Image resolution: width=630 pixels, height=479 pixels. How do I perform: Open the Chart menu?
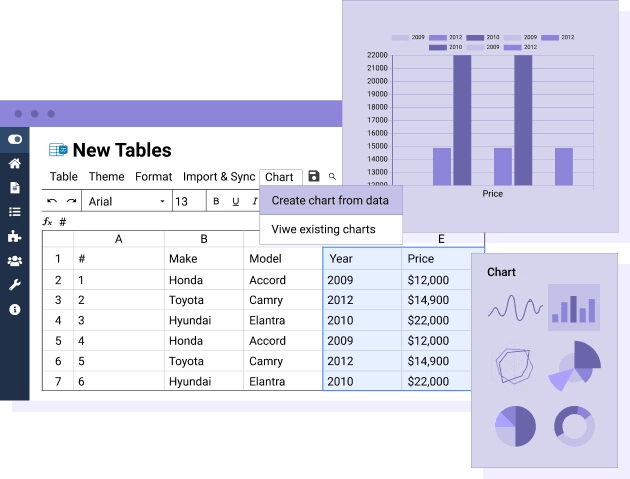click(279, 177)
